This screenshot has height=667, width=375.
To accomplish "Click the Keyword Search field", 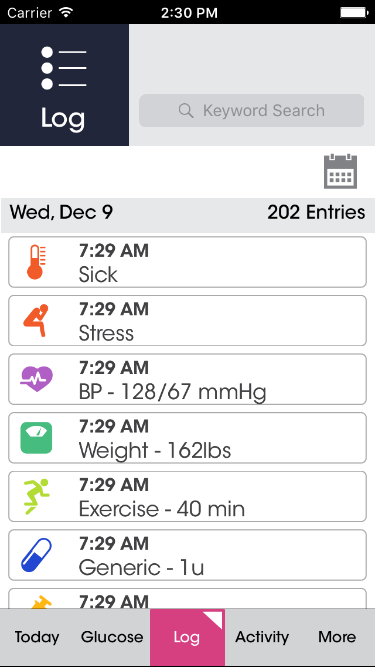I will pyautogui.click(x=251, y=111).
